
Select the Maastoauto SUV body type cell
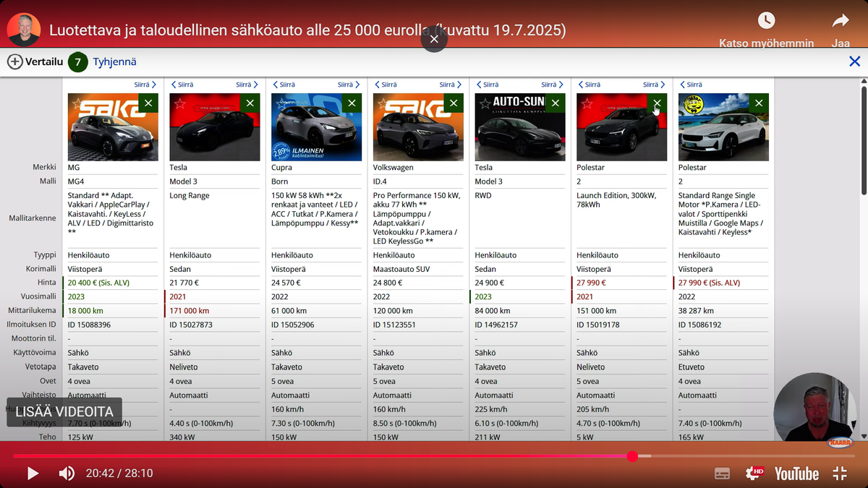(x=400, y=269)
